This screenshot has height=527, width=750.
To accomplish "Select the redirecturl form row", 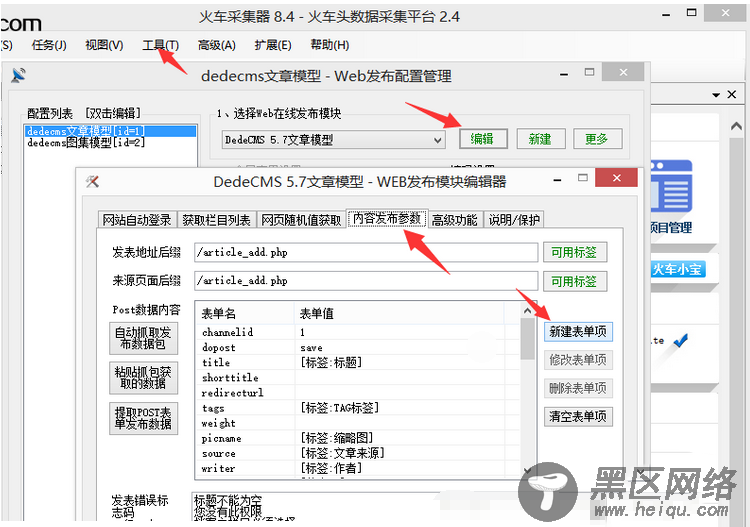I will click(x=358, y=393).
